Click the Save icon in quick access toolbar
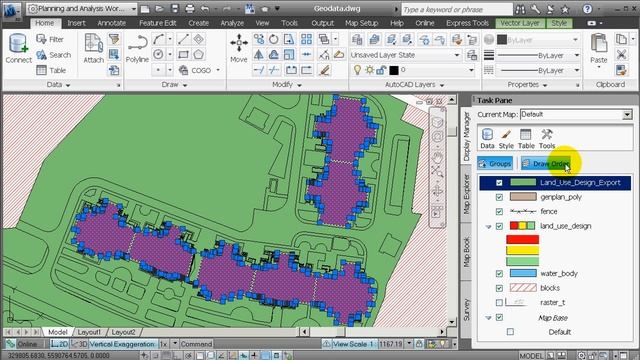640x360 pixels. [x=175, y=9]
